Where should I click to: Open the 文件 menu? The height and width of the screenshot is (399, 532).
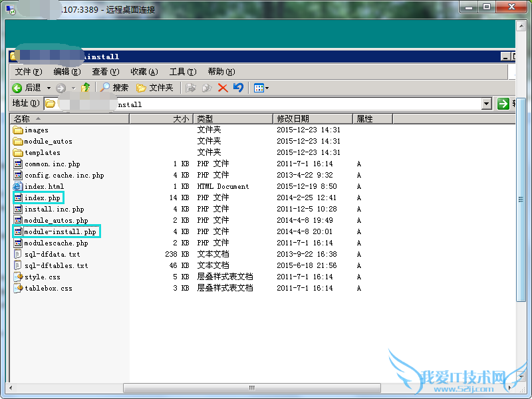coord(28,71)
